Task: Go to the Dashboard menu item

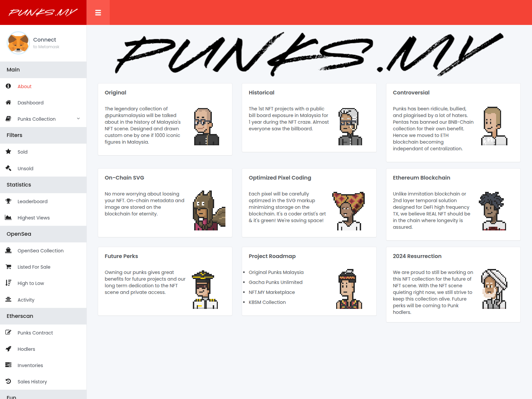Action: pyautogui.click(x=43, y=103)
